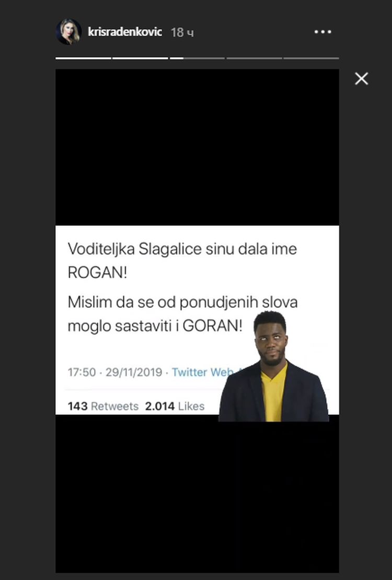Image resolution: width=392 pixels, height=580 pixels.
Task: Jump to the first story progress segment
Action: point(83,58)
